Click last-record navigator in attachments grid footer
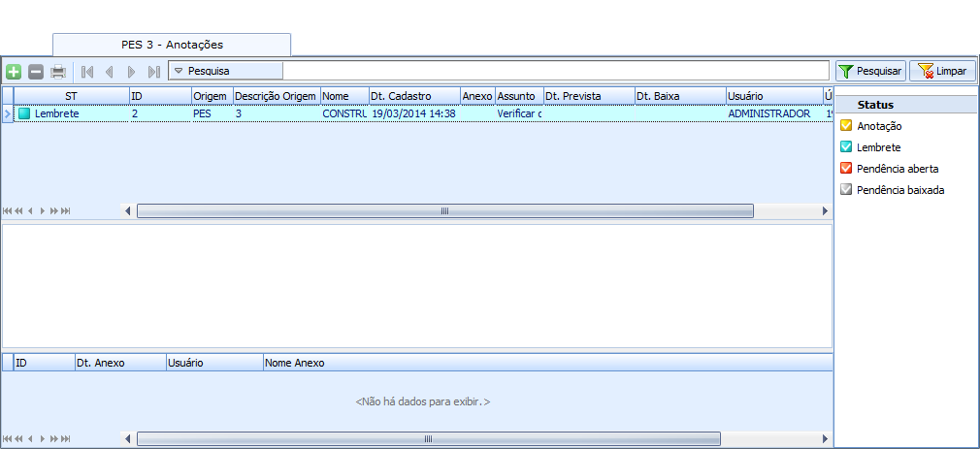 [66, 438]
